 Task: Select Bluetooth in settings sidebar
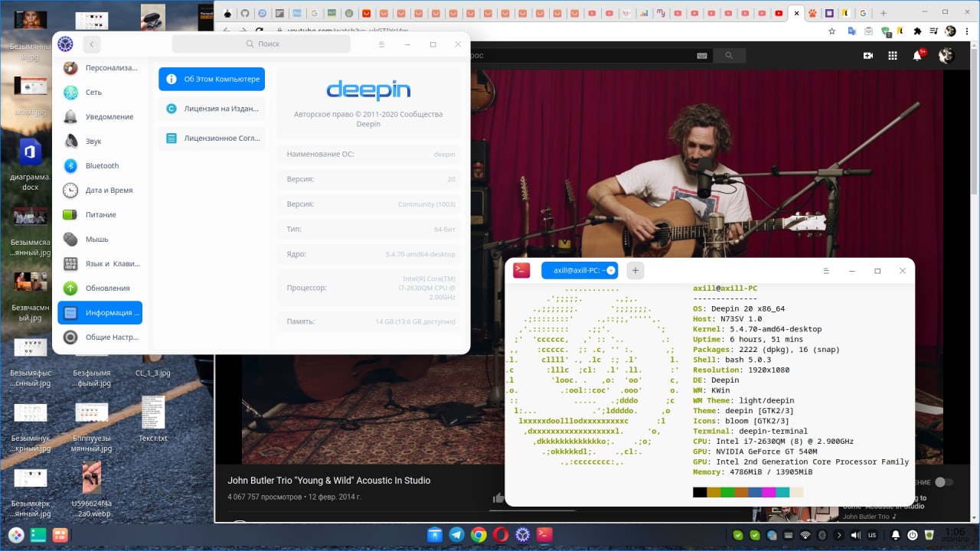(x=100, y=165)
